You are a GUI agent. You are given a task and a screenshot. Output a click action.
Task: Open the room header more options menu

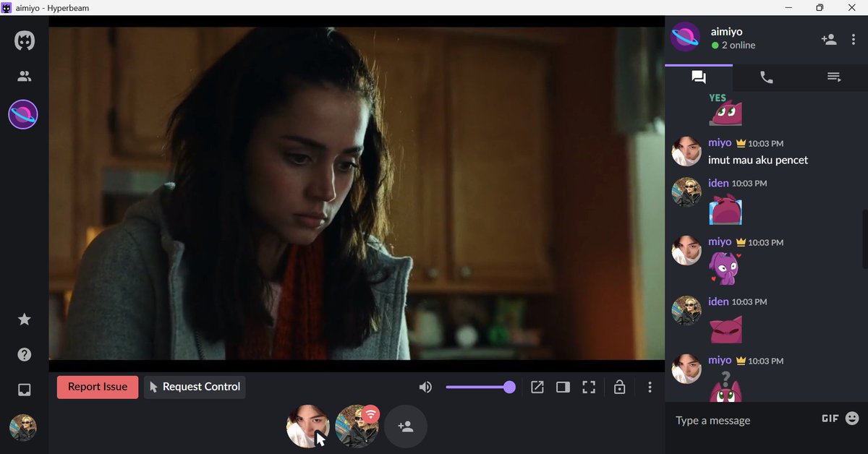854,39
